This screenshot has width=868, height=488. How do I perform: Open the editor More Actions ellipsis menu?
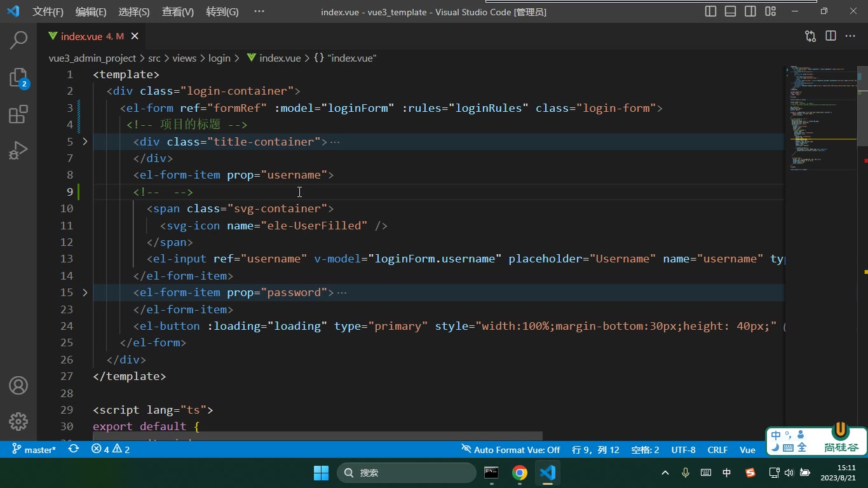pos(850,36)
